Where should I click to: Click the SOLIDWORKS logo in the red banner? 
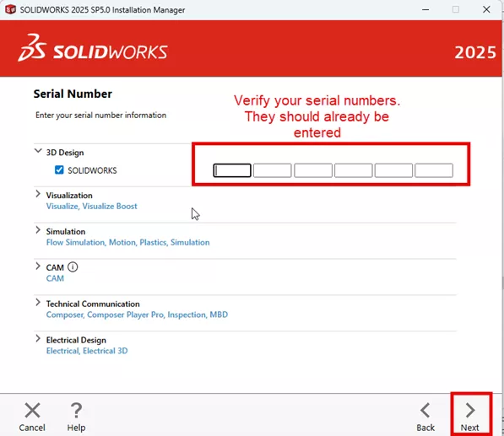pos(93,48)
